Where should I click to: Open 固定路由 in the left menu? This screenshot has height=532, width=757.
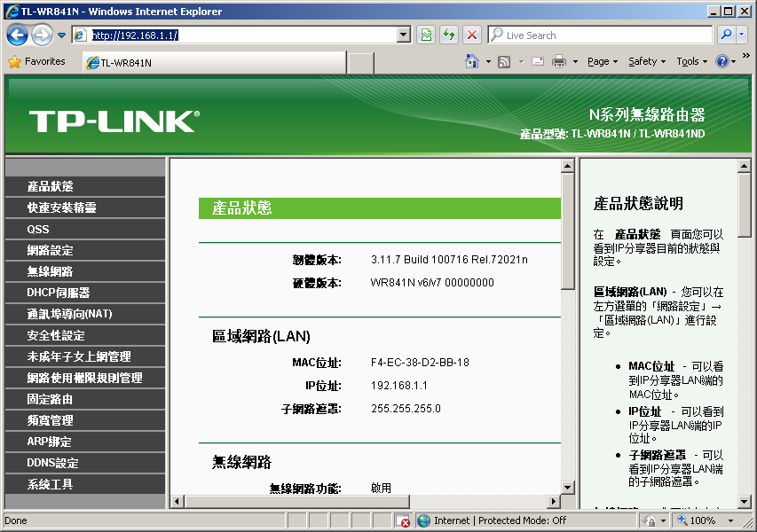85,399
